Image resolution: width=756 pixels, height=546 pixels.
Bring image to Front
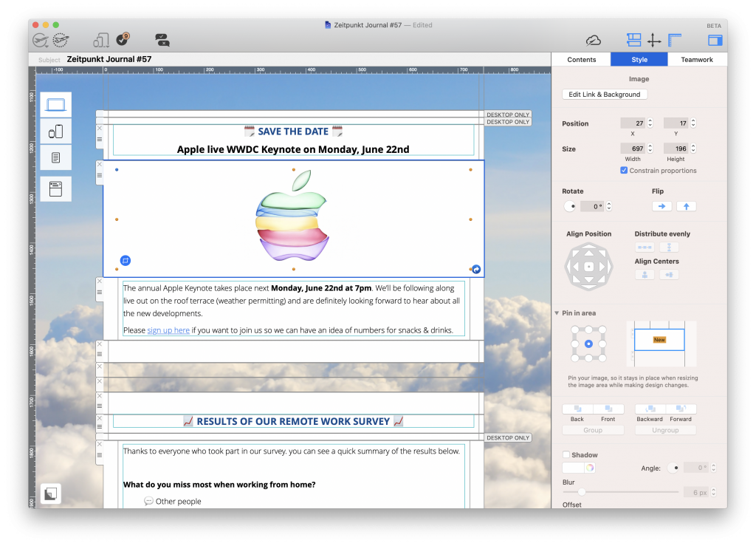point(608,409)
